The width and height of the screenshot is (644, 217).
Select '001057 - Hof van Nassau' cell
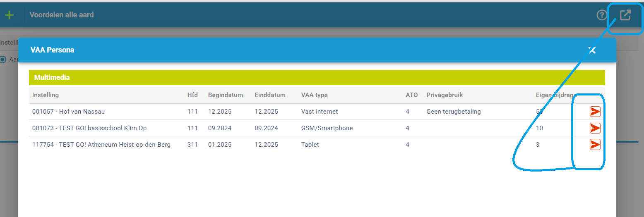[68, 112]
